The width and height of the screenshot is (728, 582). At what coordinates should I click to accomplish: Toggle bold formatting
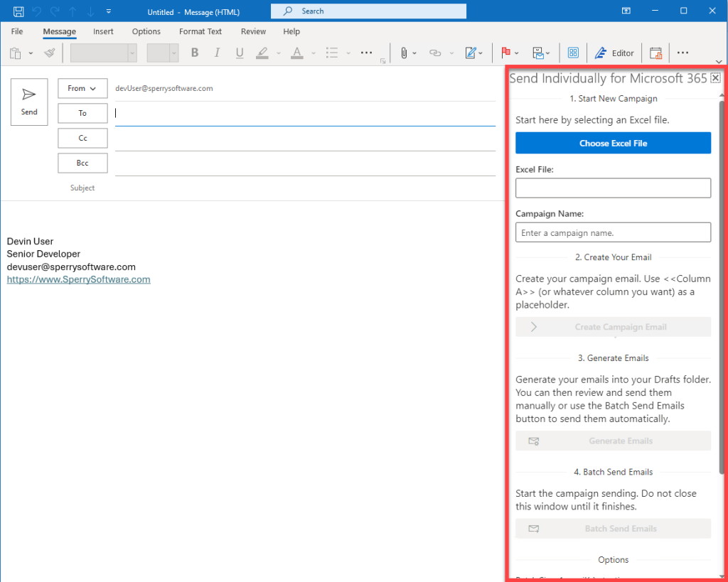tap(194, 53)
